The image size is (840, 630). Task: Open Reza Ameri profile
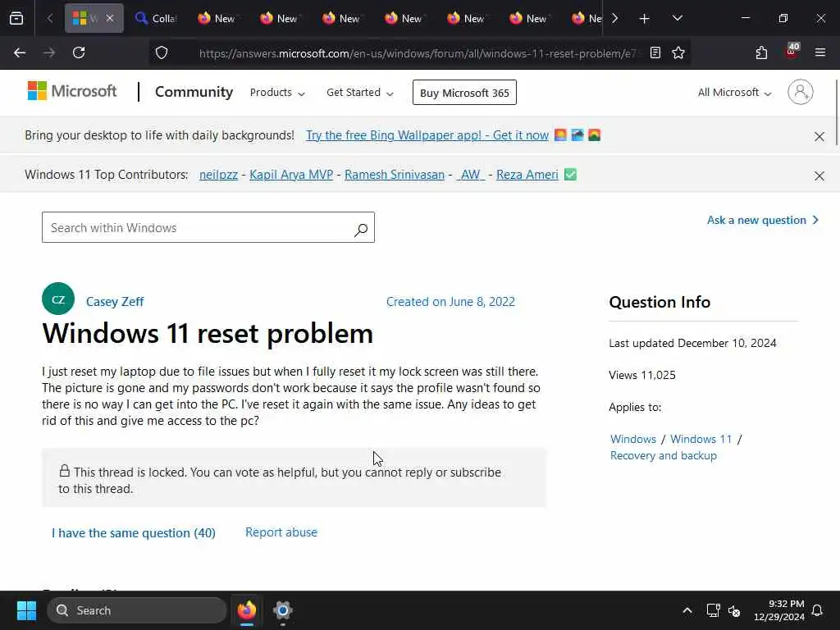point(527,175)
